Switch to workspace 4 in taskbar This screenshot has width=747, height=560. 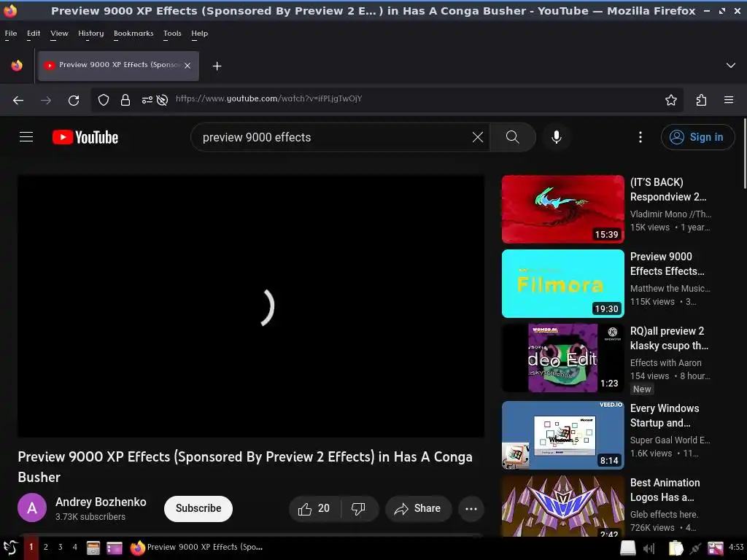75,547
